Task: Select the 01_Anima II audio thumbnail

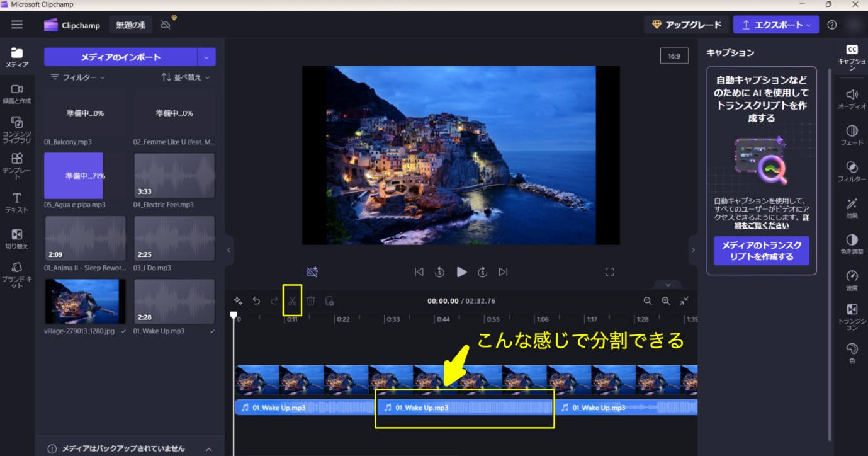Action: pyautogui.click(x=85, y=239)
